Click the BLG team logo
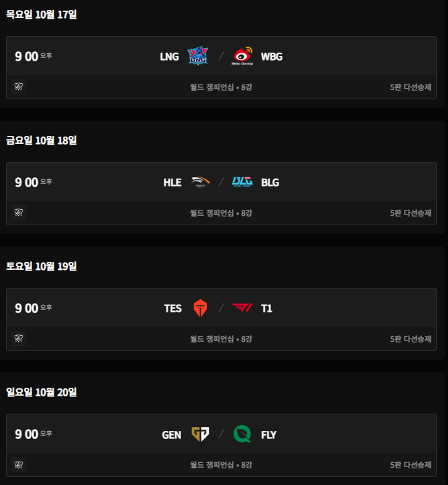This screenshot has height=485, width=448. pos(242,182)
